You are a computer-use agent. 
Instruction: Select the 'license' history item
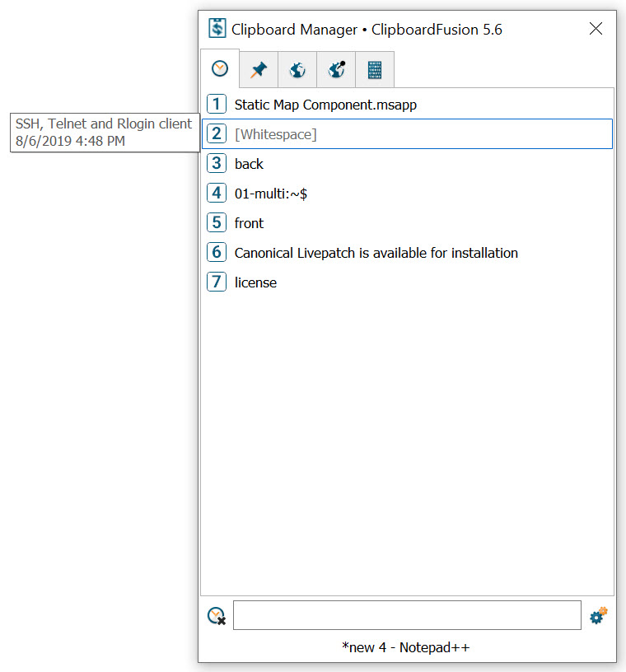[x=255, y=282]
